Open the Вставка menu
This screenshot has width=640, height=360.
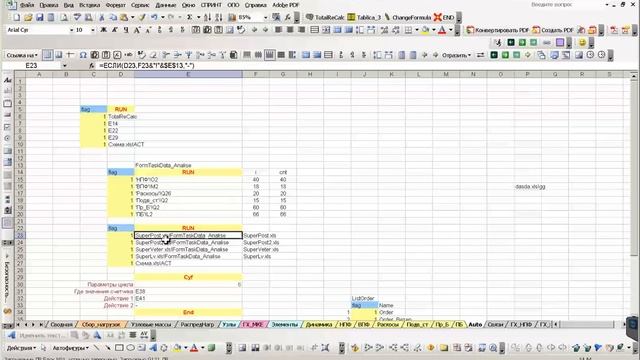pyautogui.click(x=89, y=5)
